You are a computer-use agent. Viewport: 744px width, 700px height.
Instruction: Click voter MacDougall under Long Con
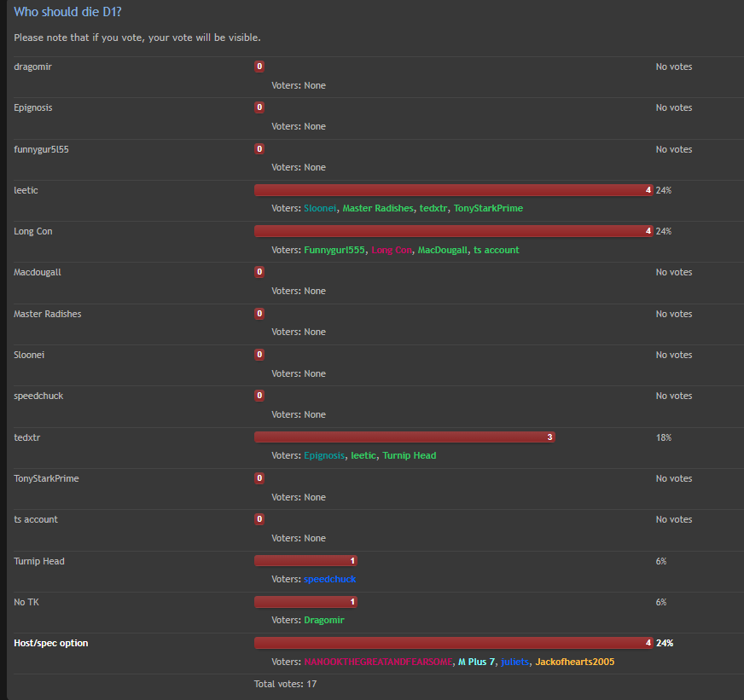coord(442,250)
